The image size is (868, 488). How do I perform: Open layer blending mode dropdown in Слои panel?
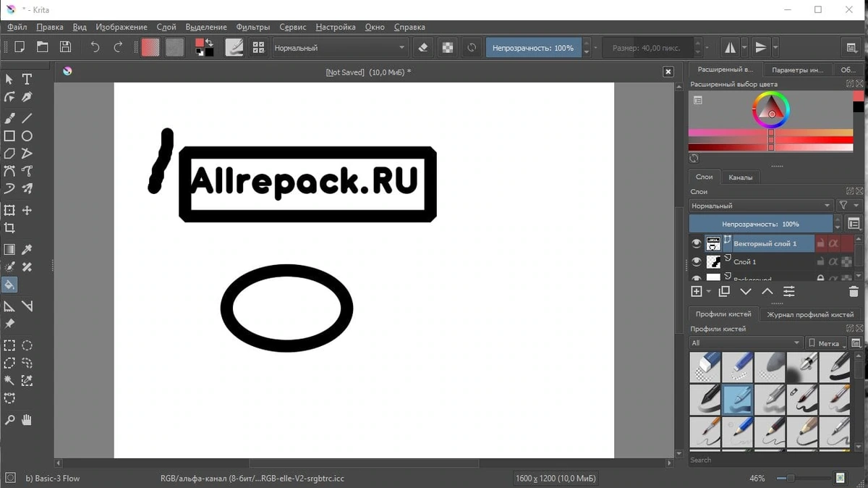point(761,206)
